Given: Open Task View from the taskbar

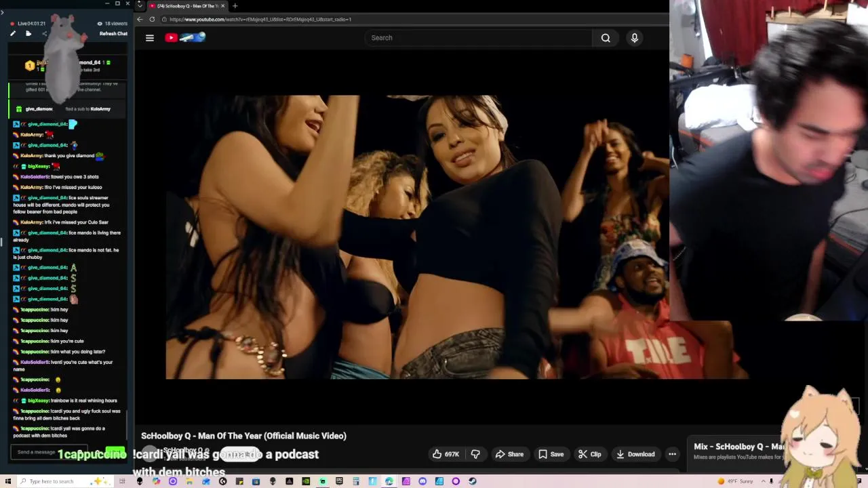Looking at the screenshot, I should [x=123, y=481].
